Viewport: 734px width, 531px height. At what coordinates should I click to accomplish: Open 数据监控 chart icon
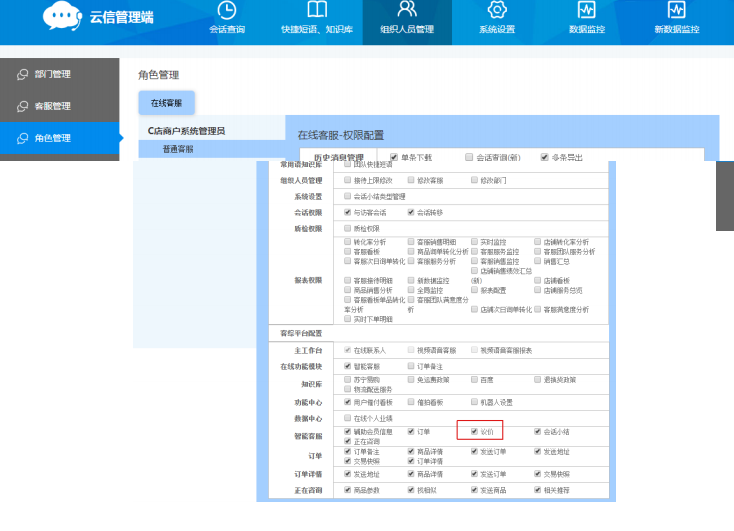(x=587, y=11)
